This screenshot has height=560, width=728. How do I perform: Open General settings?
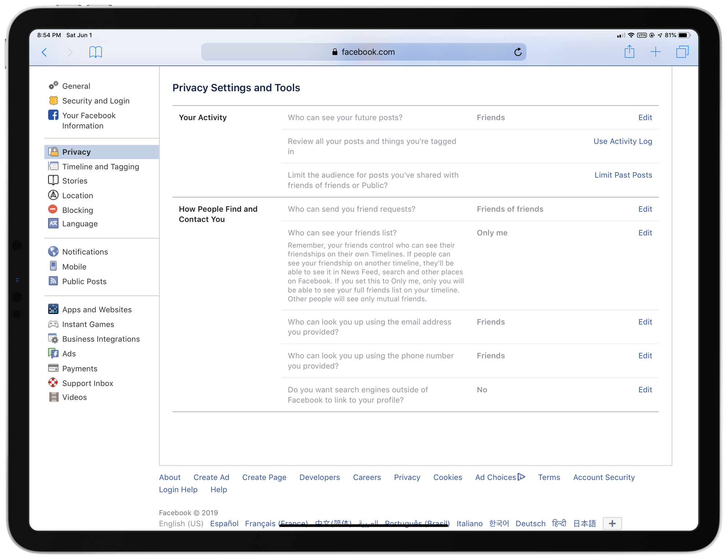[76, 86]
